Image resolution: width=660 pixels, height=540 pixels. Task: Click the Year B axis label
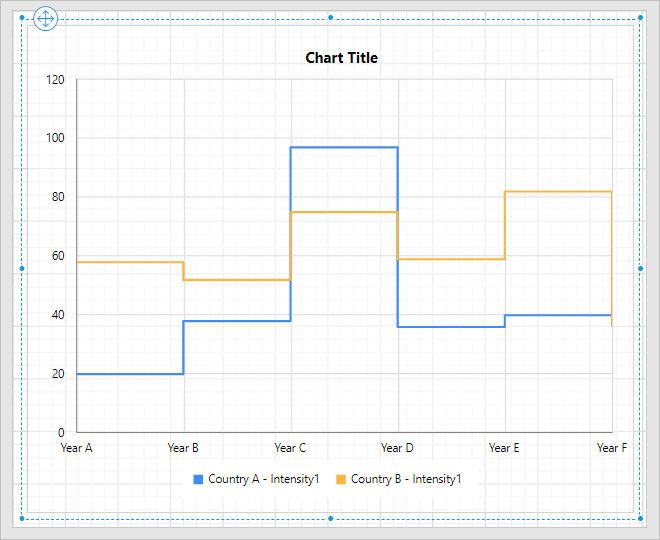(x=183, y=448)
